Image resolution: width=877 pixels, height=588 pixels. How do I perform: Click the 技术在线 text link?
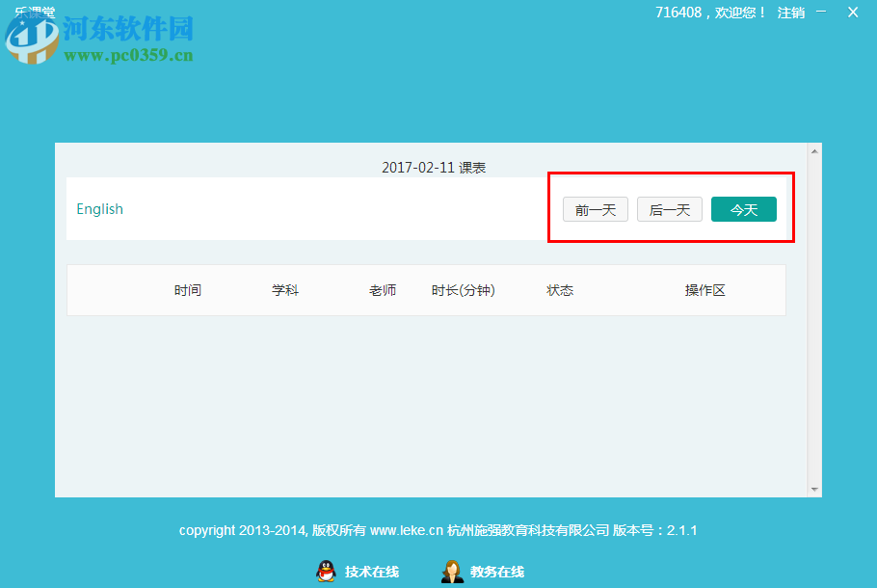tap(372, 572)
